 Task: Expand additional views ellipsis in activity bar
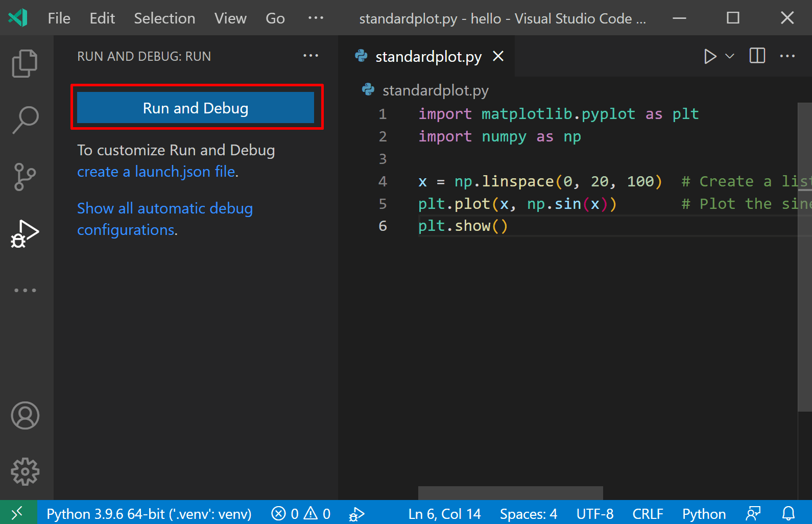pyautogui.click(x=25, y=290)
